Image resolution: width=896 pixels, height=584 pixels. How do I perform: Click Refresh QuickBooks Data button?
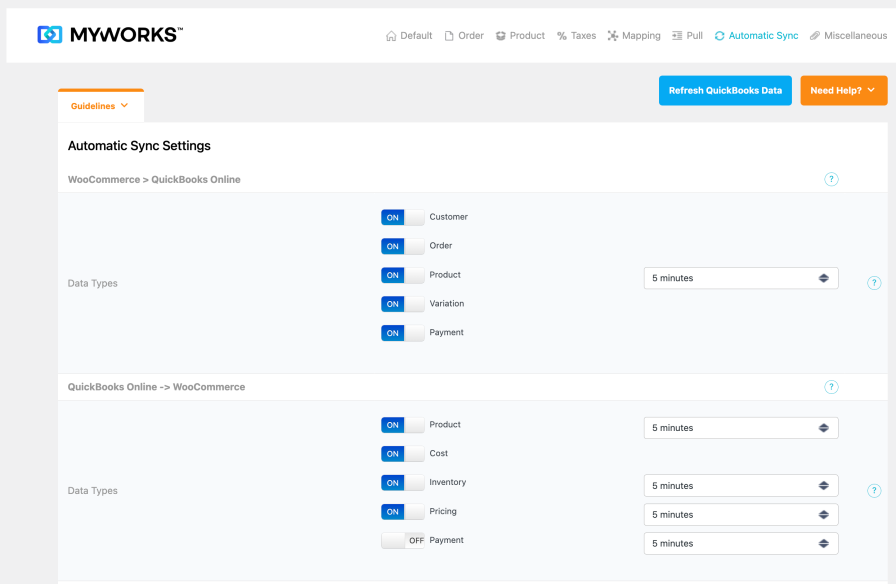725,90
